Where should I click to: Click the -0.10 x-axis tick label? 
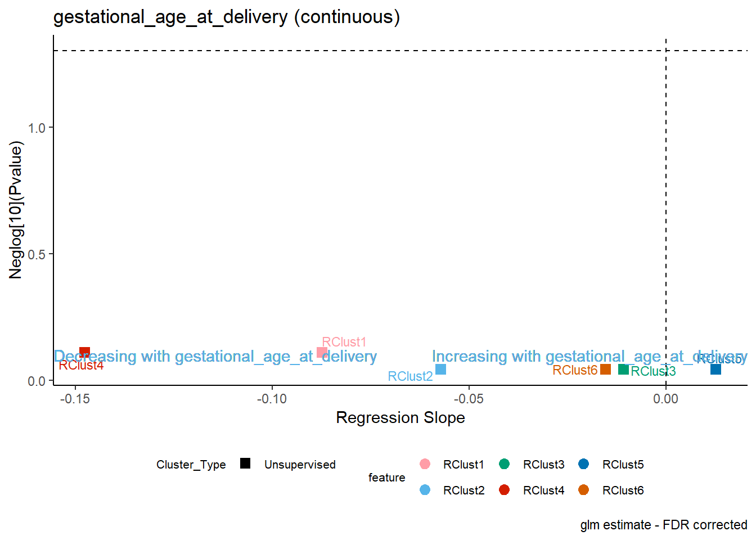(272, 399)
